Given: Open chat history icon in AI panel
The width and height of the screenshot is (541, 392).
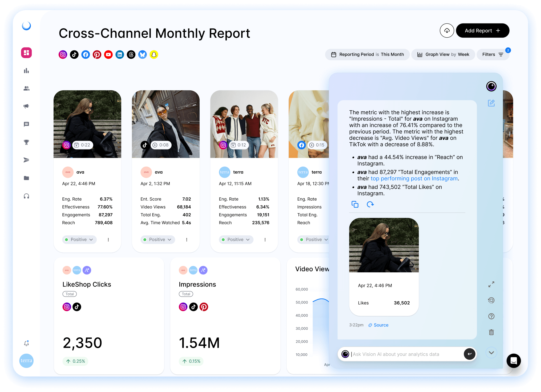Looking at the screenshot, I should (x=491, y=300).
